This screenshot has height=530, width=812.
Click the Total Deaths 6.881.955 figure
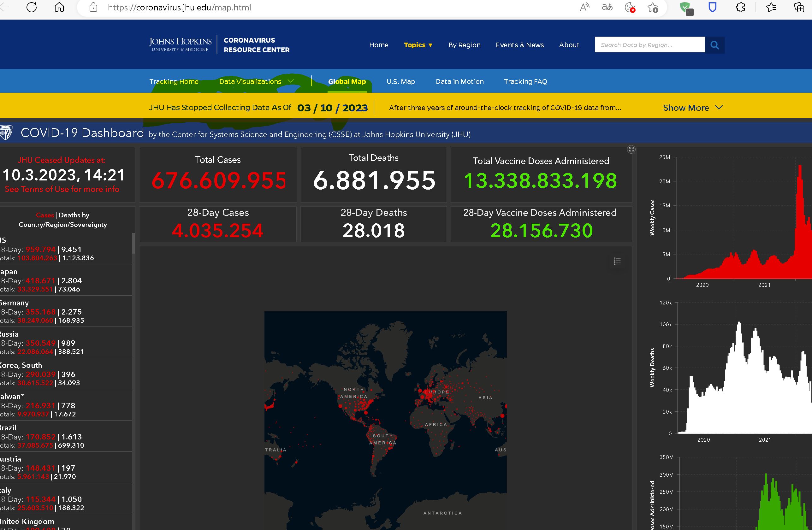(x=374, y=180)
